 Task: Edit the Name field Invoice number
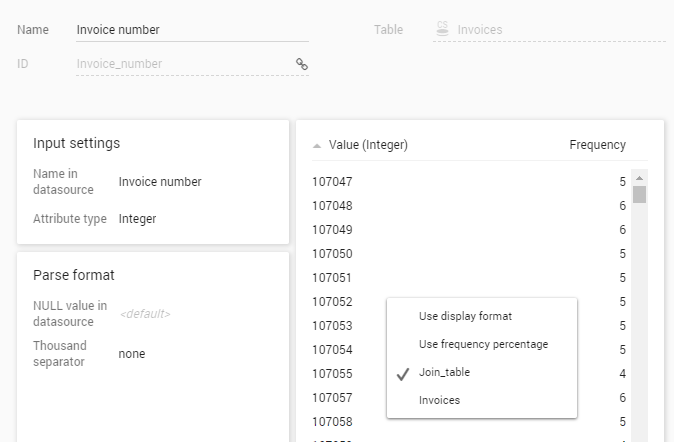[190, 30]
